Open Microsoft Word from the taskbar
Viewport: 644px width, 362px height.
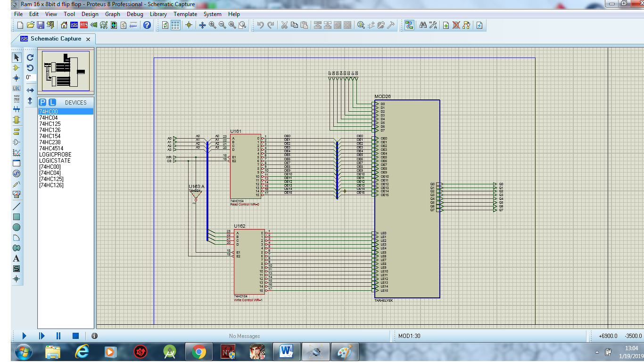[286, 352]
